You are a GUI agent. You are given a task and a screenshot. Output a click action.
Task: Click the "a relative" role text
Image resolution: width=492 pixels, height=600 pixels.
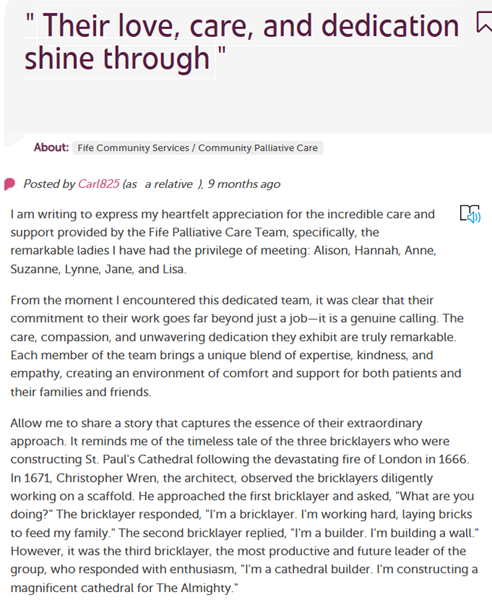[168, 184]
